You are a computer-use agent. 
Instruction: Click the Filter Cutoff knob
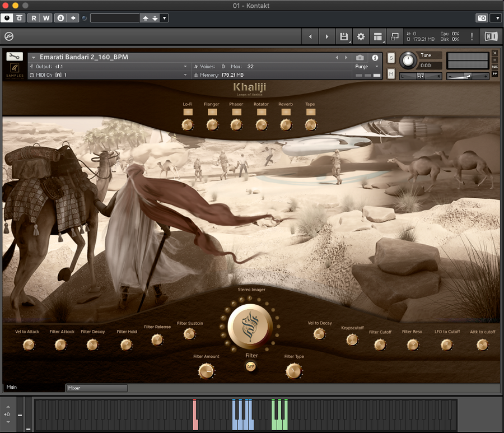pyautogui.click(x=380, y=345)
